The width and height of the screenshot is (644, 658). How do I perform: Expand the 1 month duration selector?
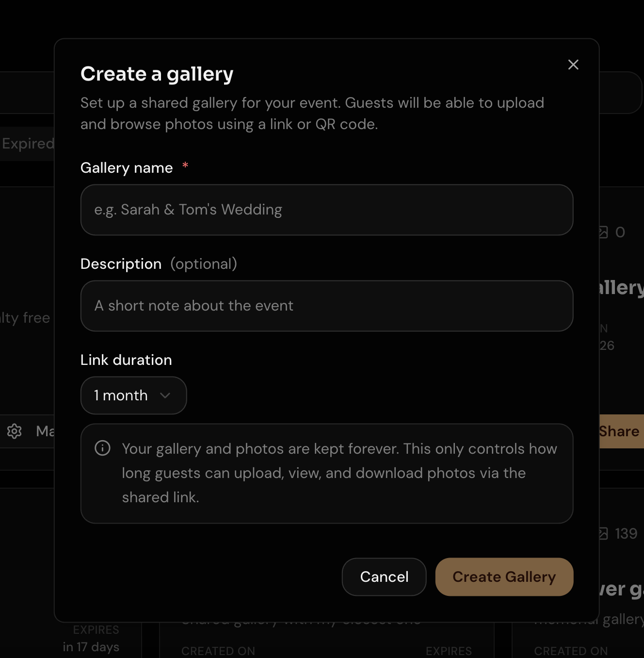pyautogui.click(x=133, y=395)
